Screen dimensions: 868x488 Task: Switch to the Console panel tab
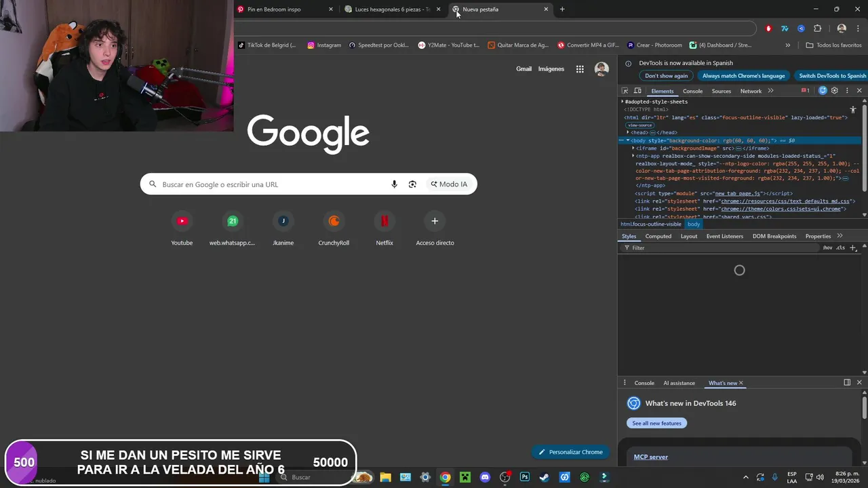point(692,91)
